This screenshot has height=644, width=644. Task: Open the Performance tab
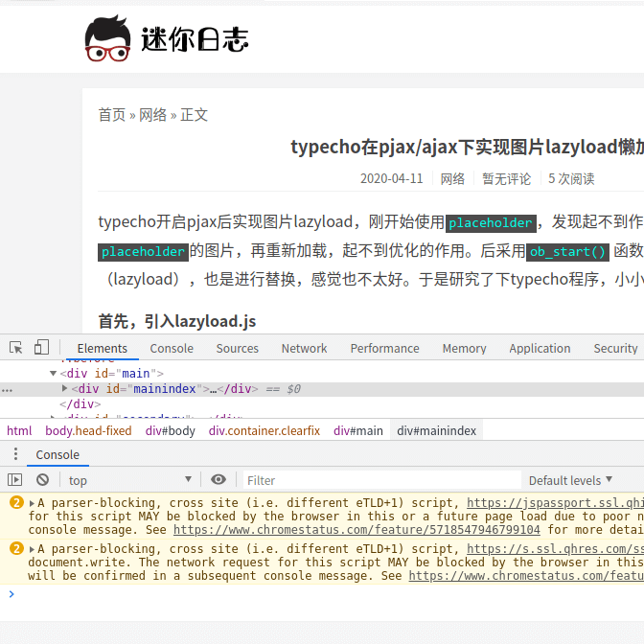click(385, 348)
